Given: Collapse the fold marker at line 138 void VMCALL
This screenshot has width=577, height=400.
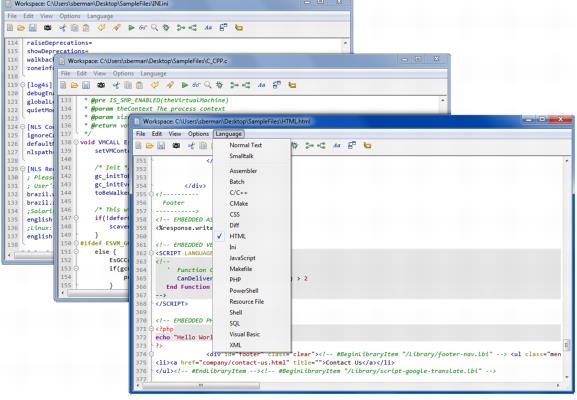Looking at the screenshot, I should coord(76,142).
